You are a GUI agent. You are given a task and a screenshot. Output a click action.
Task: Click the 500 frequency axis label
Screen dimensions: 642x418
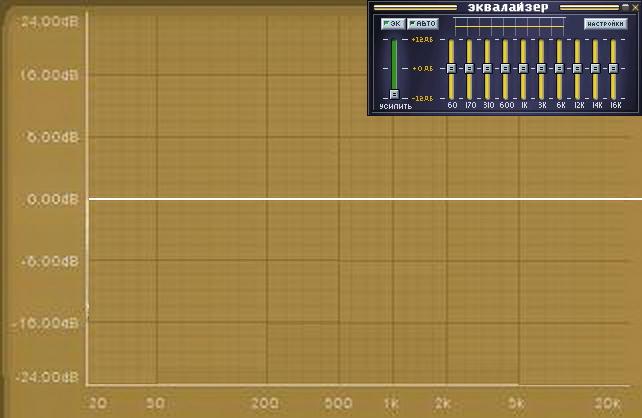pos(338,403)
